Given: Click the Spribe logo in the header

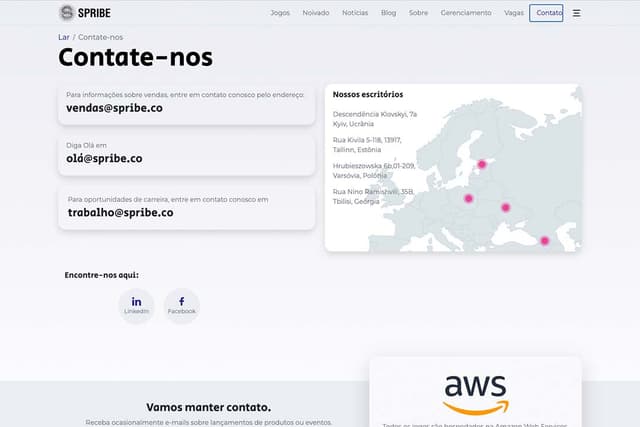Looking at the screenshot, I should click(x=85, y=13).
